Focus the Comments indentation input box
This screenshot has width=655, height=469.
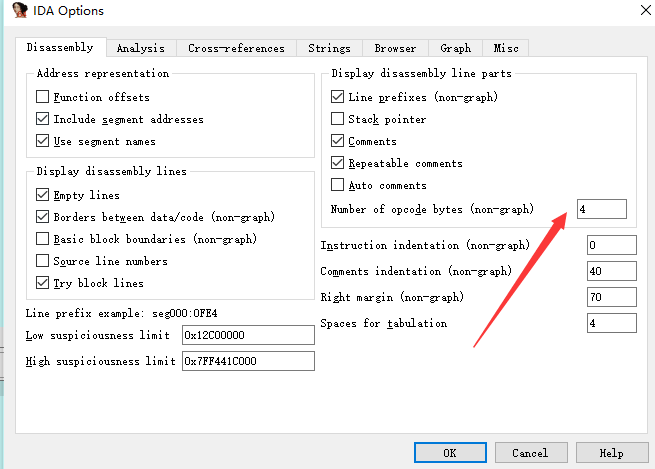[x=611, y=272]
